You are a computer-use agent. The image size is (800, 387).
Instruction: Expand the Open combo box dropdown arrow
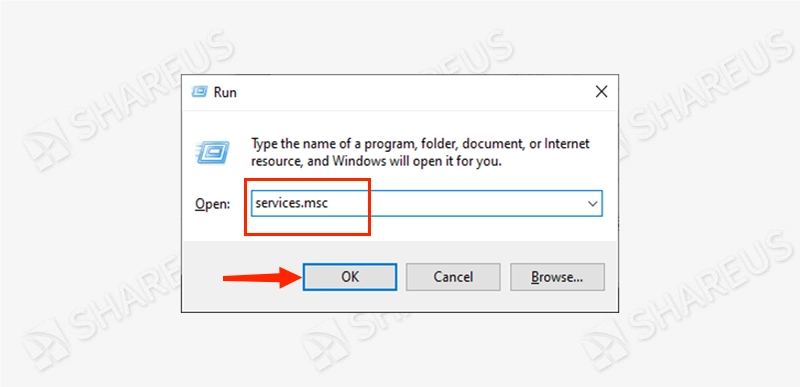point(592,203)
